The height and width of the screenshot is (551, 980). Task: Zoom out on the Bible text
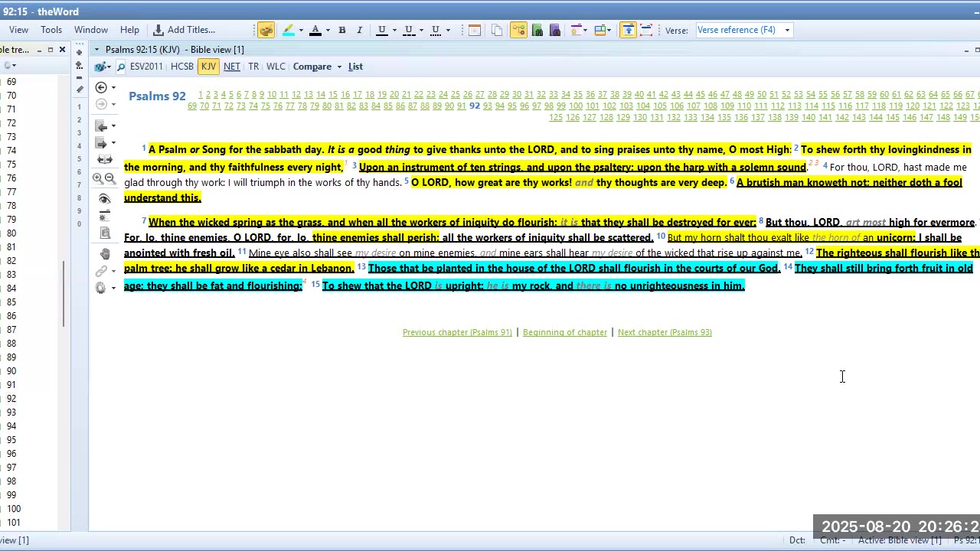110,178
